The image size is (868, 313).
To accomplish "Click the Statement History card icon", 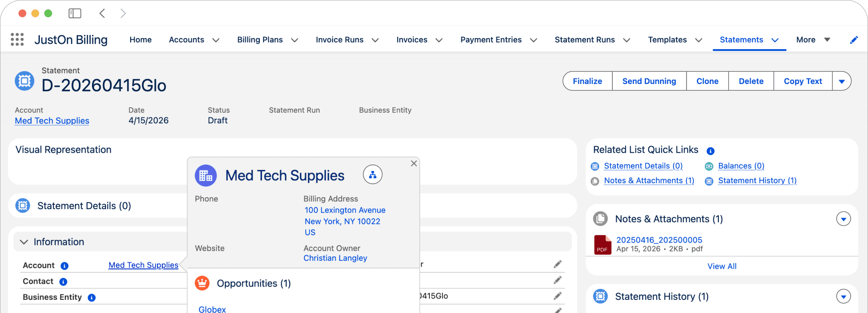I will pyautogui.click(x=600, y=296).
